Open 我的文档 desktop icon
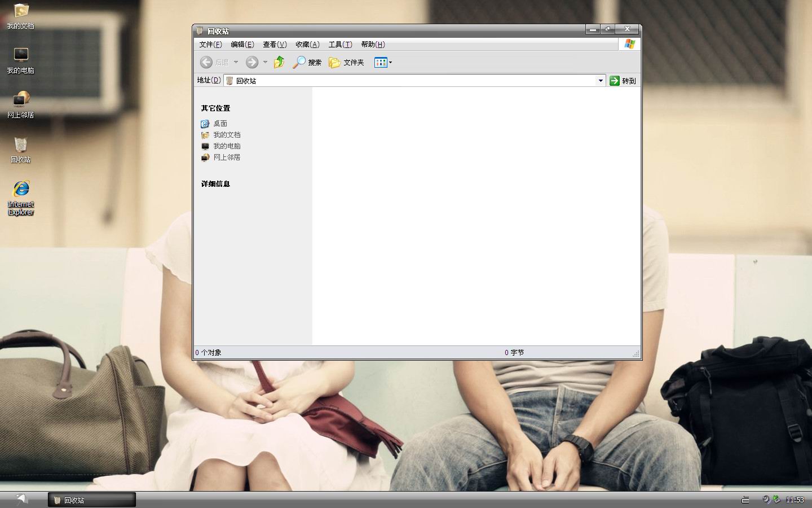 click(21, 16)
